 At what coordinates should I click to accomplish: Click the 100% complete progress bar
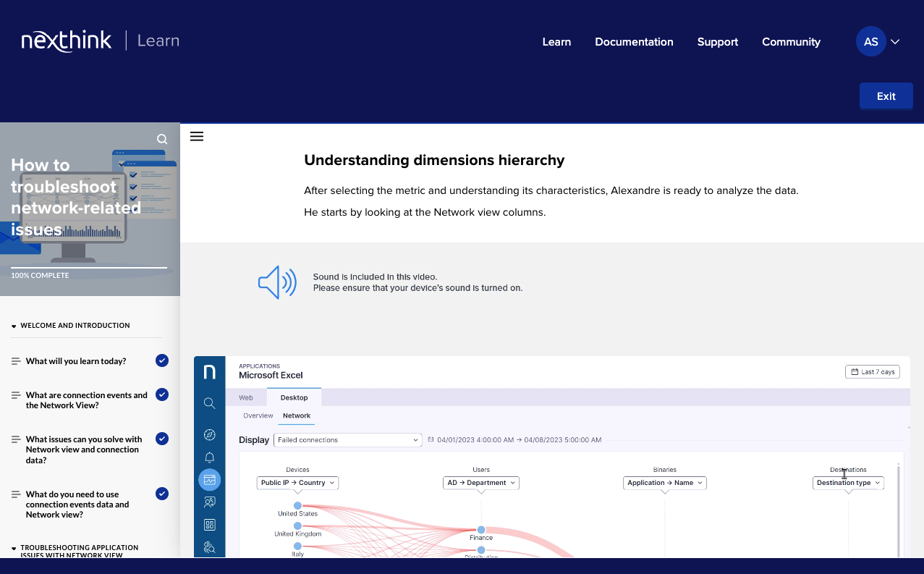pyautogui.click(x=89, y=268)
